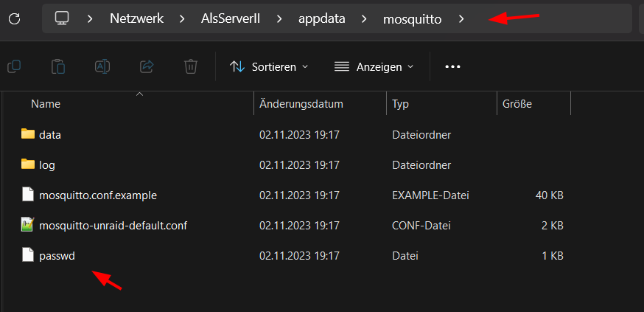644x312 pixels.
Task: Expand the chevron after mosquitto in the breadcrumb
Action: (461, 19)
